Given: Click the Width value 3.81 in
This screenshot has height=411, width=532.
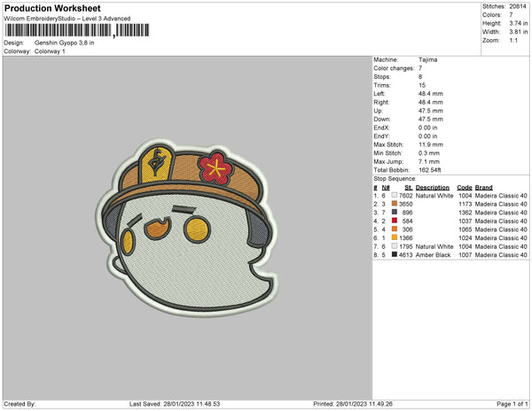Looking at the screenshot, I should [x=518, y=32].
